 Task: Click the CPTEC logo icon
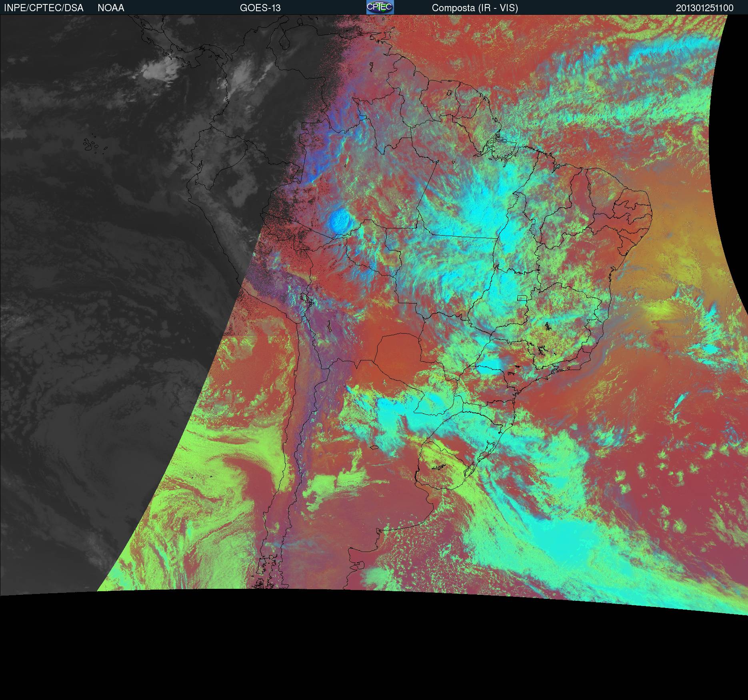pyautogui.click(x=380, y=7)
